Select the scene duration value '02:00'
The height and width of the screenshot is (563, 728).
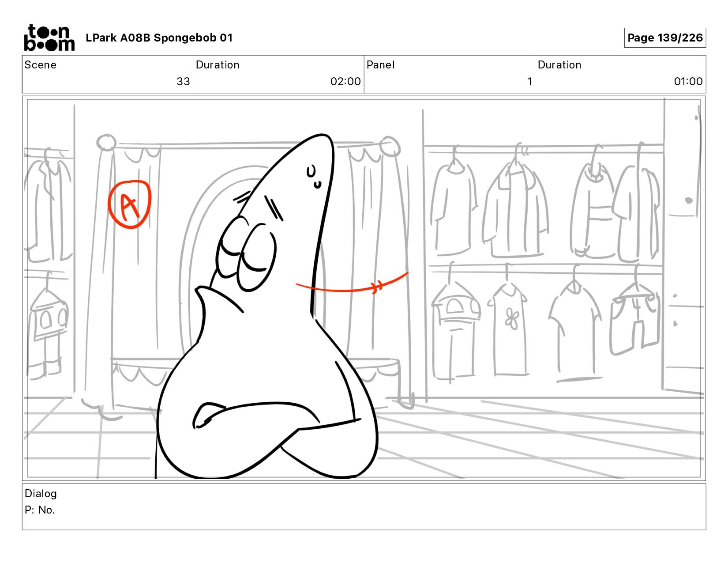(345, 82)
